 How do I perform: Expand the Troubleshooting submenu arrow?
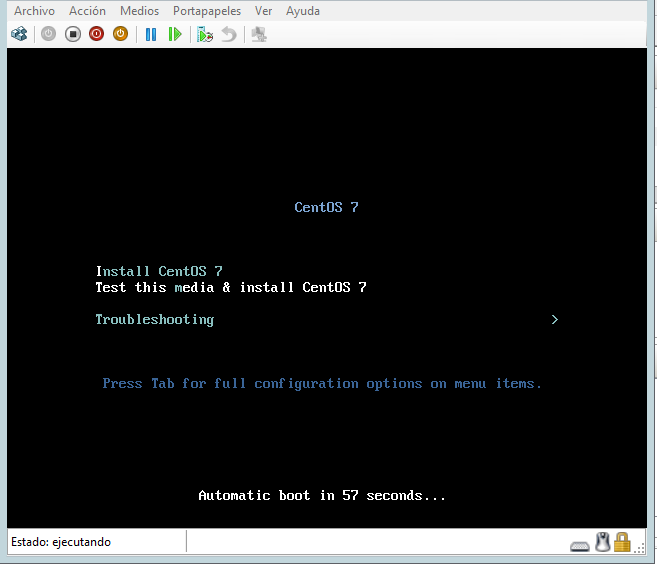coord(555,320)
